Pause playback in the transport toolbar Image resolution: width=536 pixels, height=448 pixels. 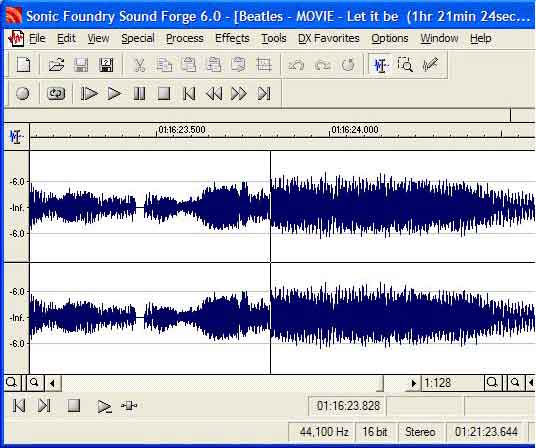[x=139, y=93]
